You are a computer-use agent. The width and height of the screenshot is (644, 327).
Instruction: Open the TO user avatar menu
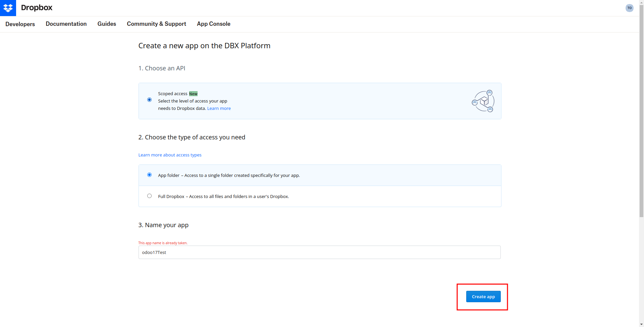(x=629, y=8)
